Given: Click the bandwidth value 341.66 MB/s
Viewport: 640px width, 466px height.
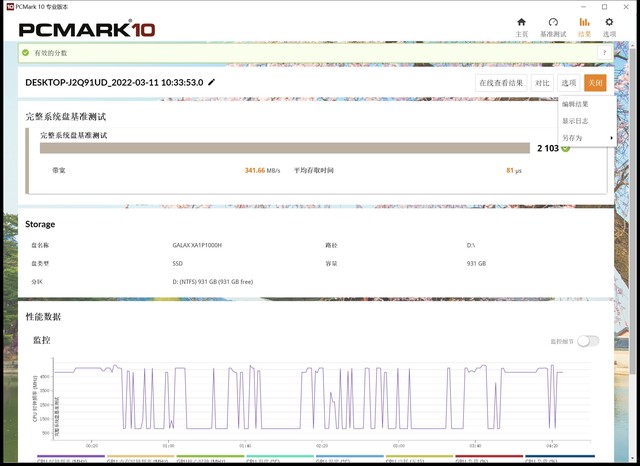Looking at the screenshot, I should point(262,170).
